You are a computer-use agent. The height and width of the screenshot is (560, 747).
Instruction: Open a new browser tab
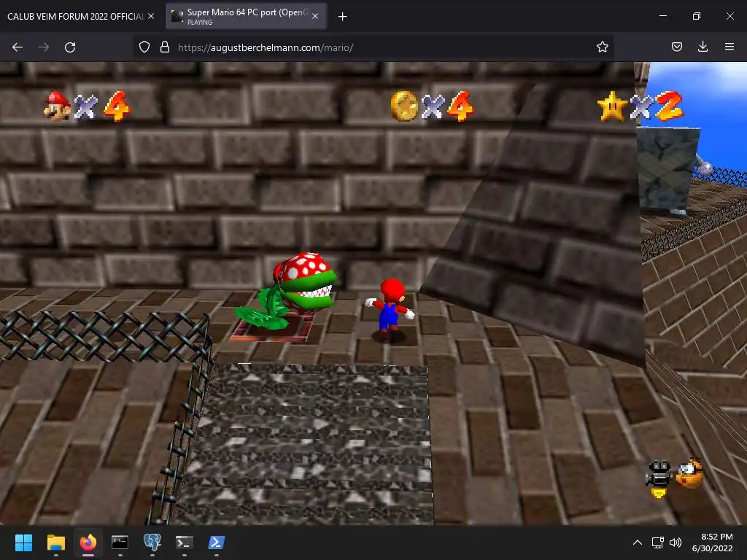[x=342, y=17]
